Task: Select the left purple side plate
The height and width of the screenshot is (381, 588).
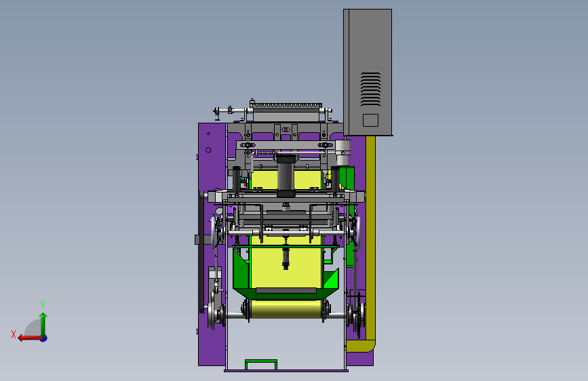Action: coord(212,244)
